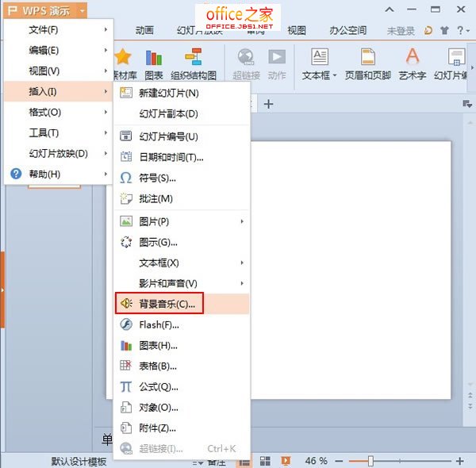Screen dimensions: 476x468
Task: Switch to the 视图 ribbon tab
Action: [x=297, y=30]
